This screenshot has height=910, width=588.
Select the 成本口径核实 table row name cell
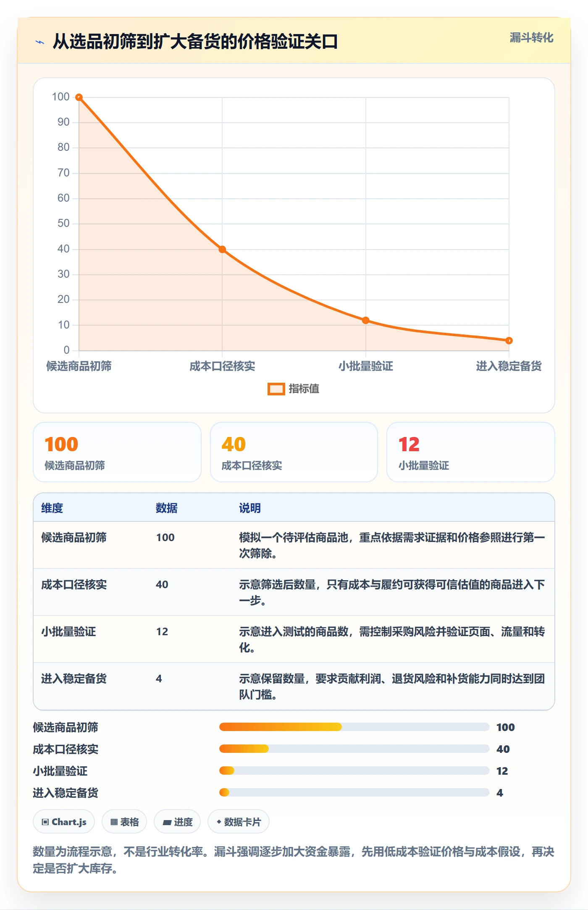(x=74, y=585)
